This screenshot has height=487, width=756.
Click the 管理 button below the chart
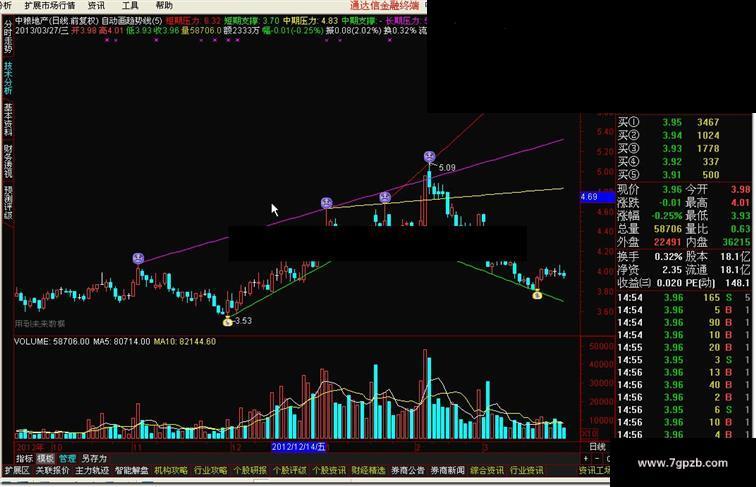click(x=68, y=458)
